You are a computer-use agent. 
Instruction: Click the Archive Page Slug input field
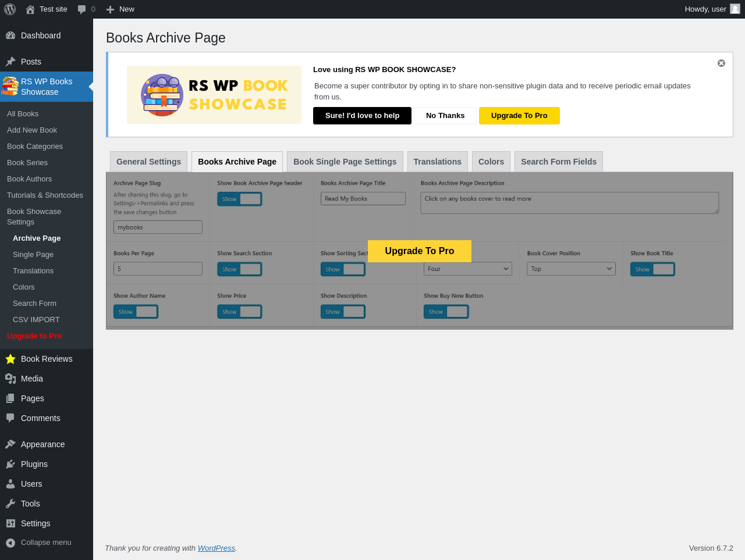coord(158,227)
